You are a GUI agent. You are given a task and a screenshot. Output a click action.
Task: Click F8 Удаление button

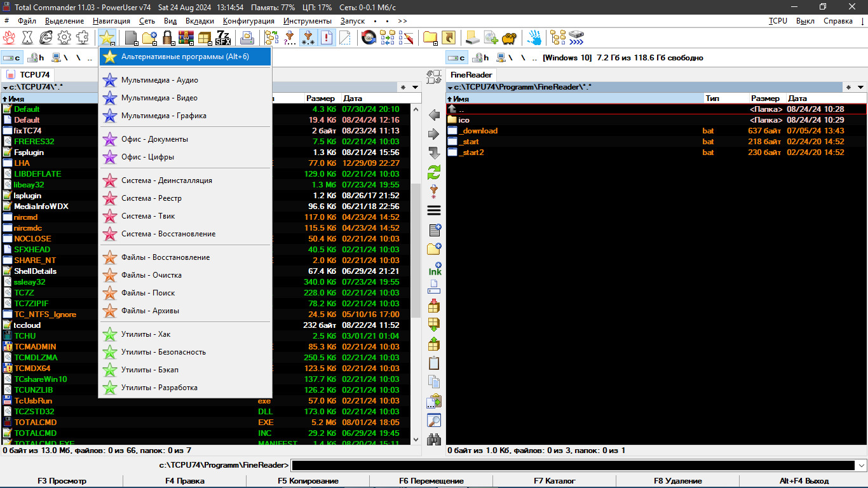click(678, 481)
